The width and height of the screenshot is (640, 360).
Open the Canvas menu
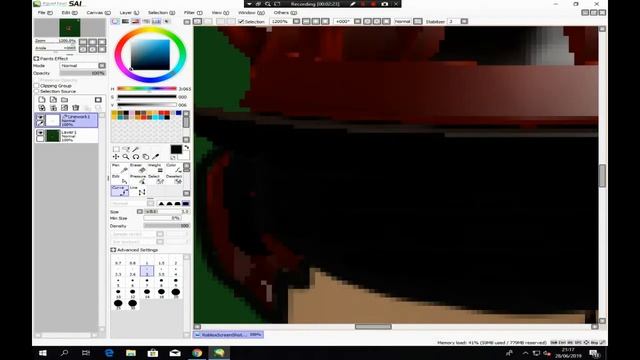(x=98, y=13)
